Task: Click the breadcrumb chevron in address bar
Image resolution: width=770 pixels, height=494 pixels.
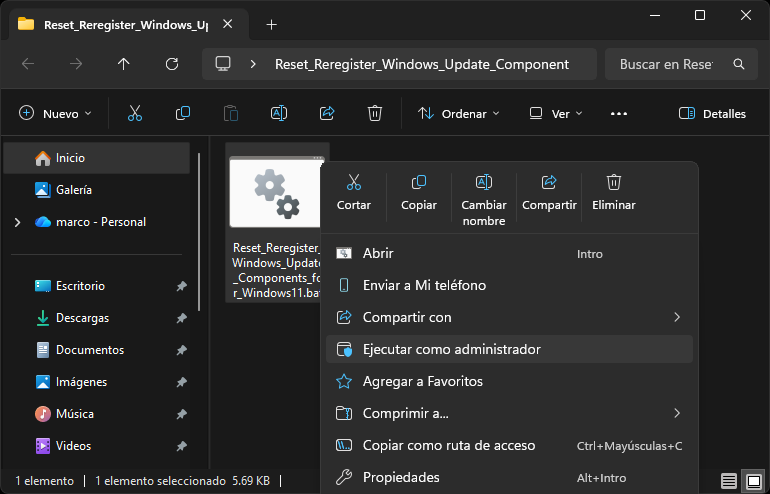Action: pyautogui.click(x=253, y=64)
